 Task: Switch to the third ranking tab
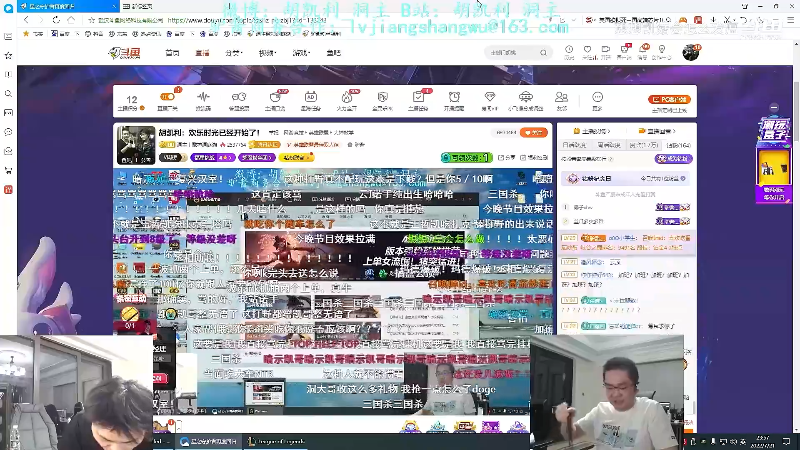point(643,145)
